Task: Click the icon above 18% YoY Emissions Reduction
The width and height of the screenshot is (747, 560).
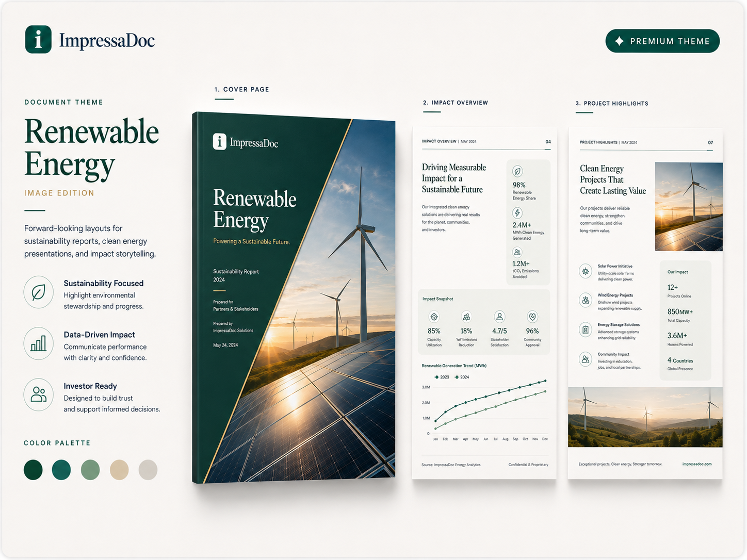Action: [466, 317]
